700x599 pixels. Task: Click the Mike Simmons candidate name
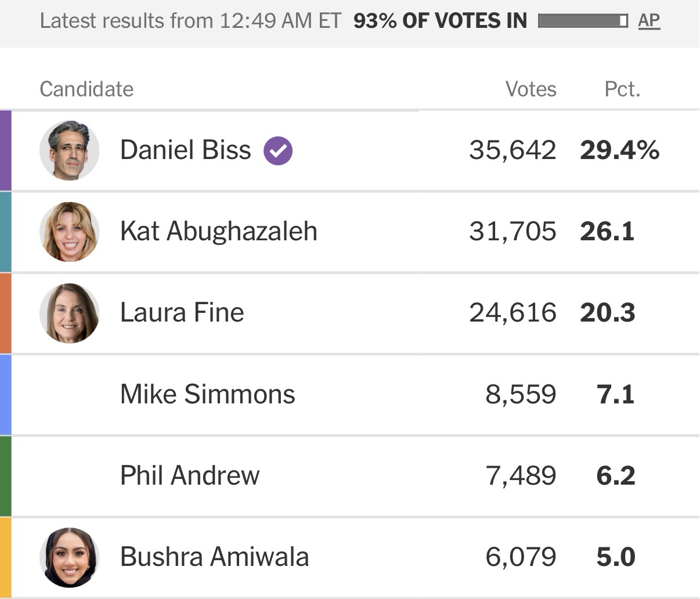pos(208,395)
